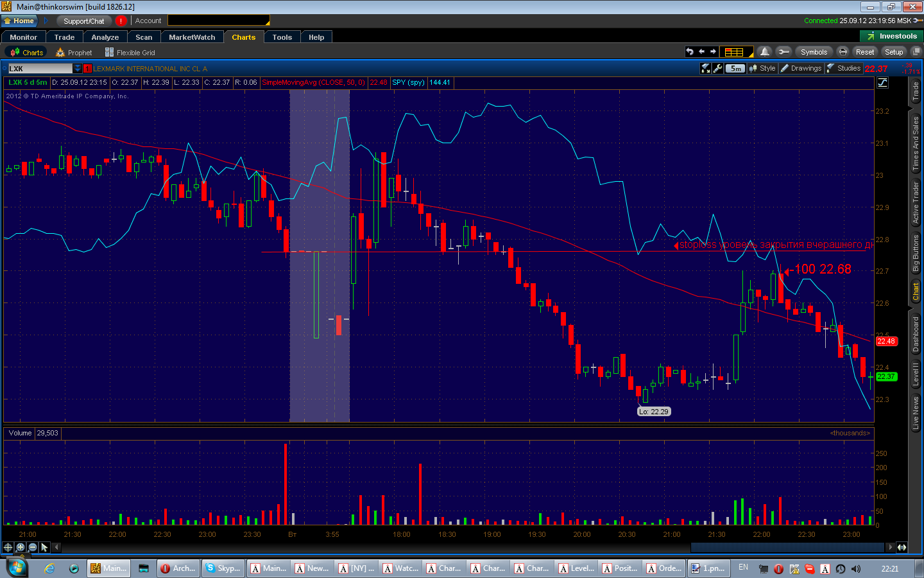Open the Drawings menu
Screen dimensions: 924x578
801,68
